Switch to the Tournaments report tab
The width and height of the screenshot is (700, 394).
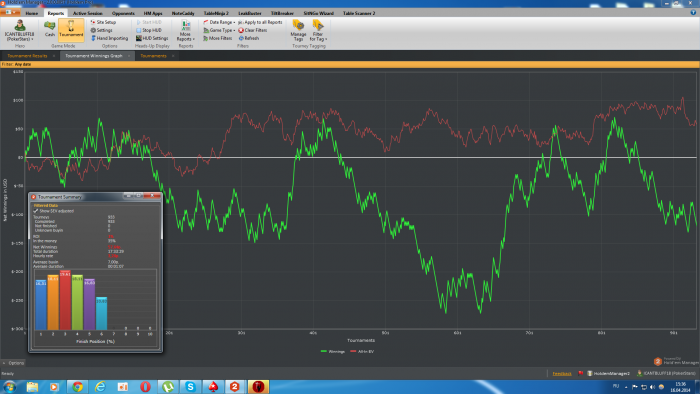(x=153, y=56)
